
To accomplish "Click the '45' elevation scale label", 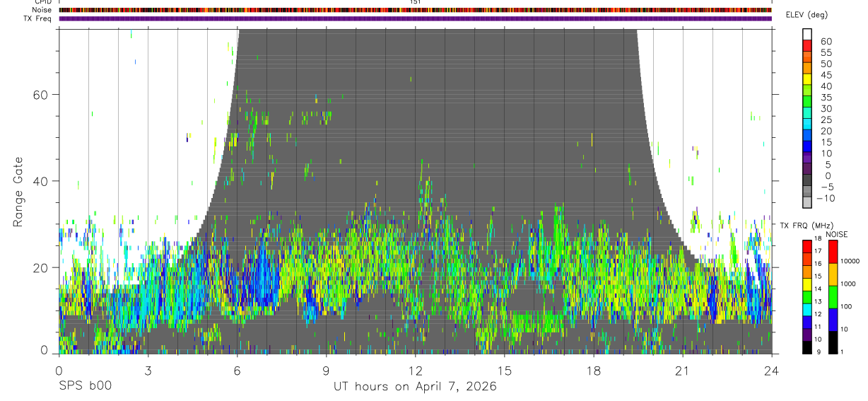I will pos(826,75).
